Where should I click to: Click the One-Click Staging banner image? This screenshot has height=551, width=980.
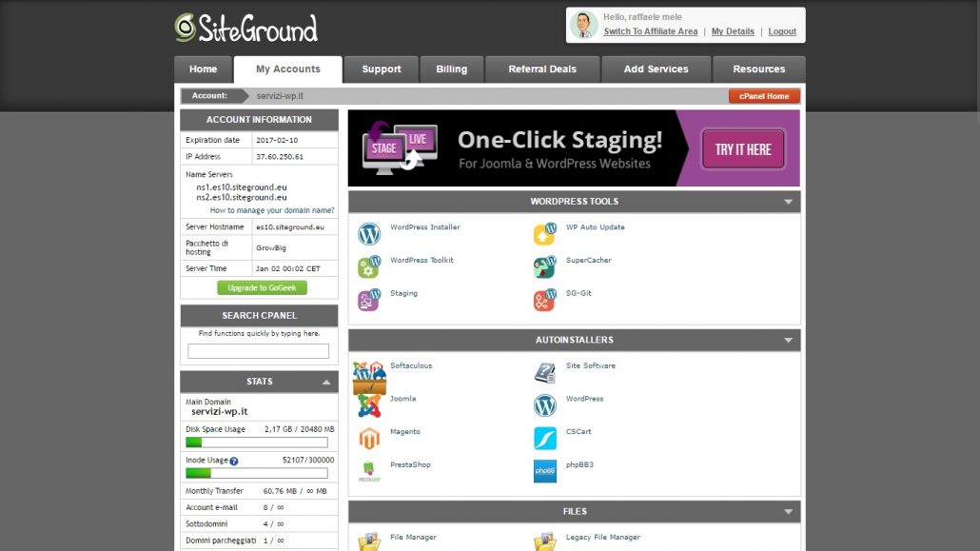(574, 148)
